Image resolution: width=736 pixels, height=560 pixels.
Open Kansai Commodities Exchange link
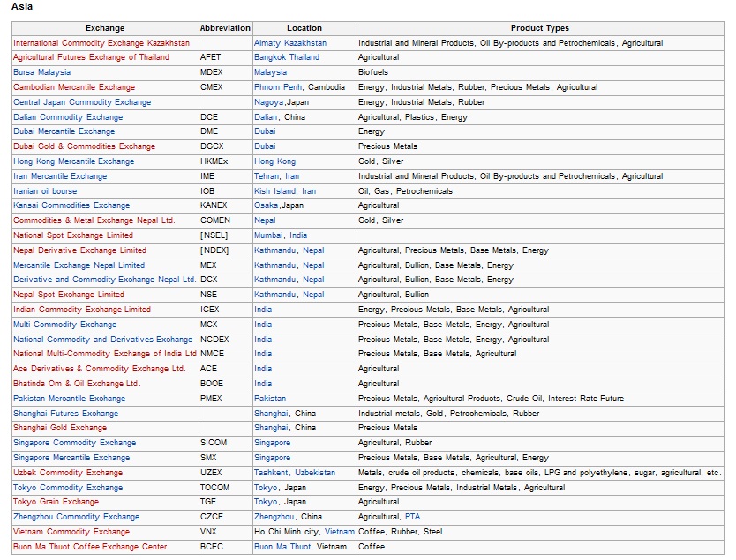(71, 205)
